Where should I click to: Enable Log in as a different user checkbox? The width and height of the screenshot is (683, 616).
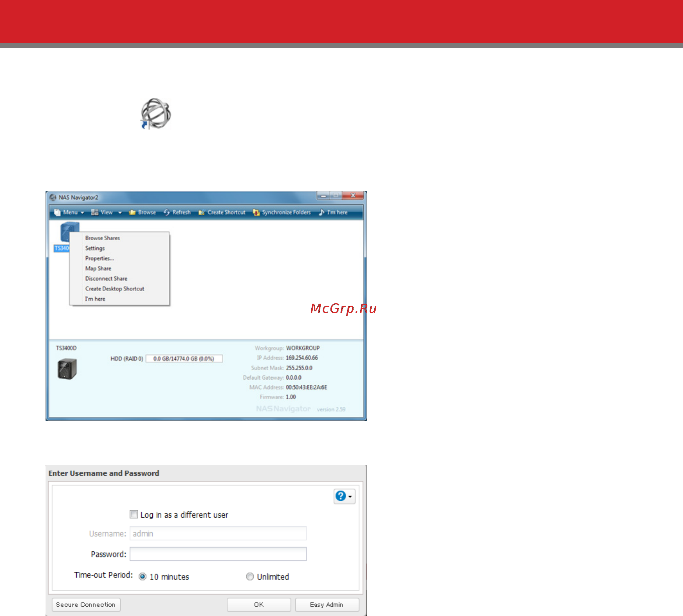pos(134,515)
